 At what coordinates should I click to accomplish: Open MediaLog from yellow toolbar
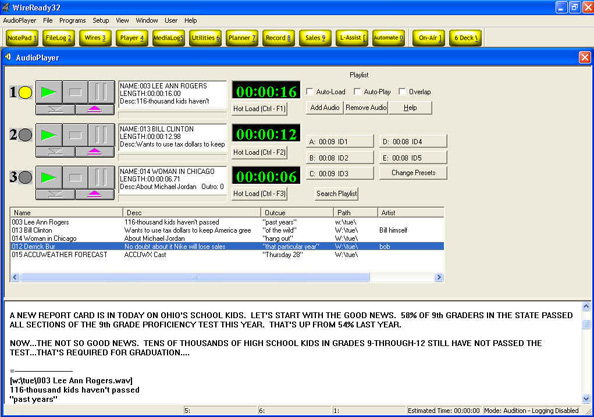[169, 38]
